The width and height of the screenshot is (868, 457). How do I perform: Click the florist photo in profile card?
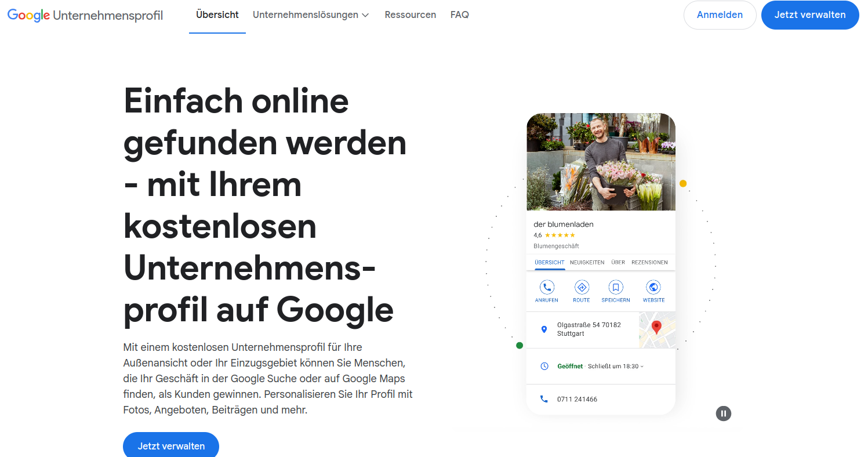(x=601, y=162)
